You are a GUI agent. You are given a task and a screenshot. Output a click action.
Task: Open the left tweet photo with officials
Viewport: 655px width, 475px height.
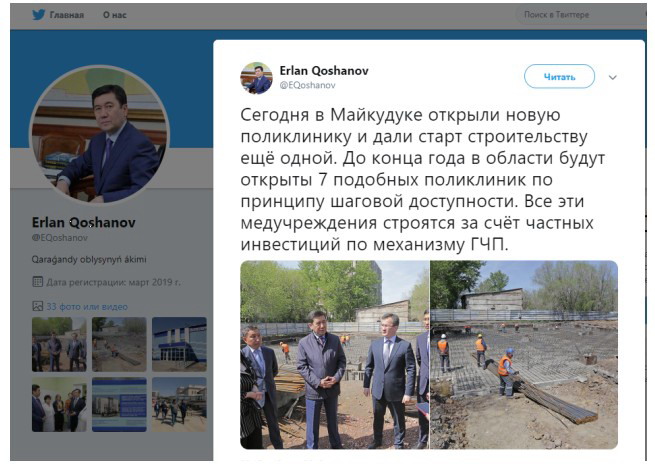(335, 355)
